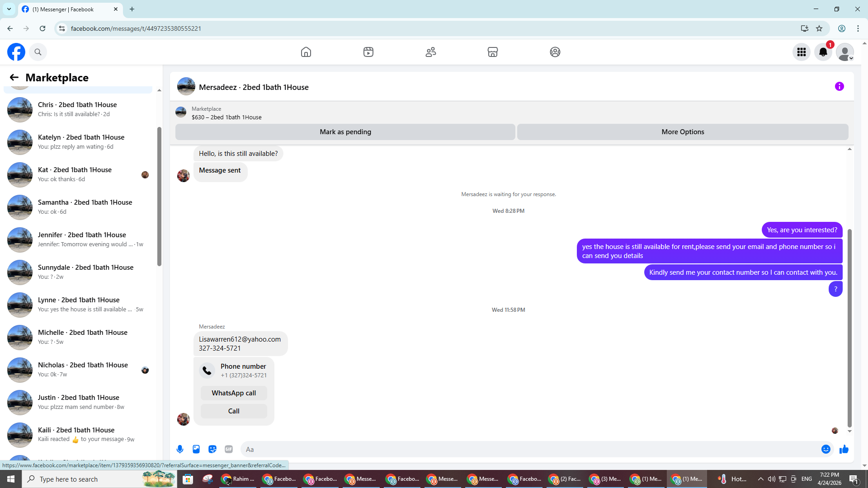Show hidden system tray icons
The height and width of the screenshot is (488, 868).
(760, 479)
